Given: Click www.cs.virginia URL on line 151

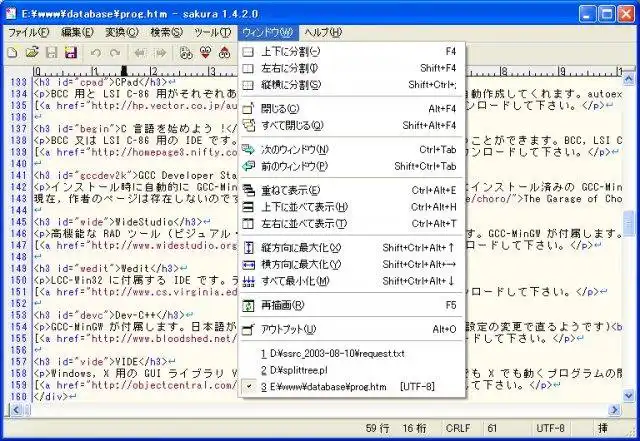Looking at the screenshot, I should [x=164, y=292].
